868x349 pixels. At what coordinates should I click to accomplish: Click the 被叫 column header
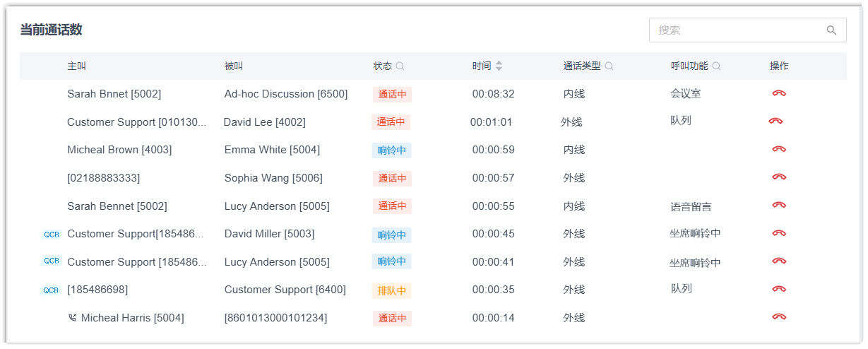point(233,66)
